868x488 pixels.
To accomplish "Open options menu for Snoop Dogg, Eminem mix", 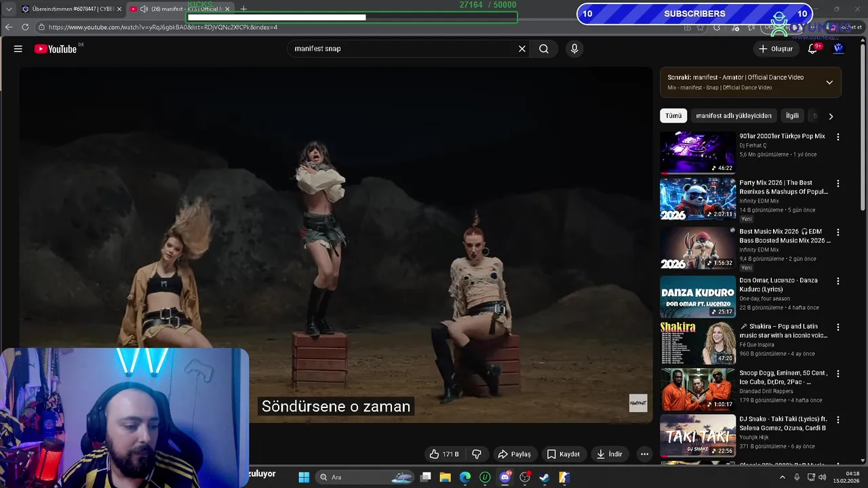I will pos(837,374).
